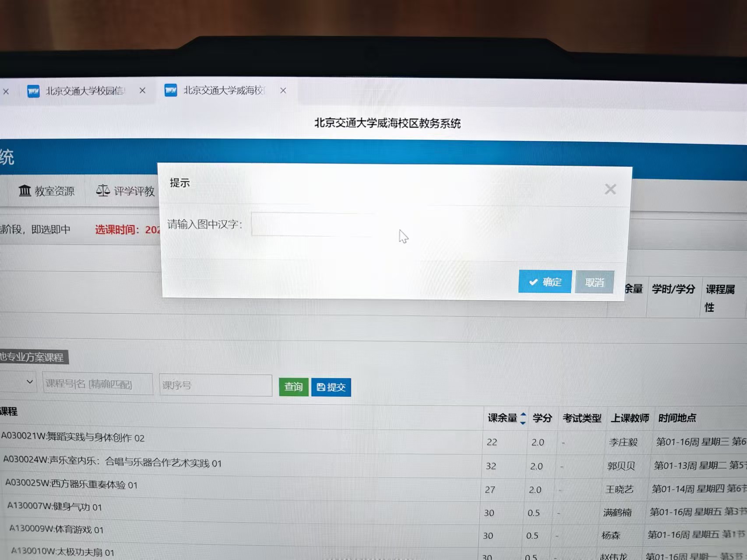Viewport: 747px width, 560px height.
Task: Click the 课序号 input field
Action: [215, 385]
